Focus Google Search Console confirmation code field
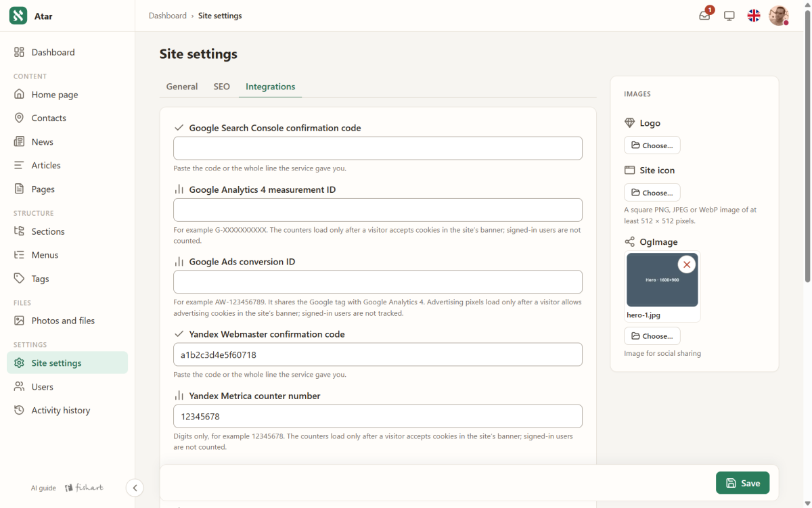 coord(378,148)
